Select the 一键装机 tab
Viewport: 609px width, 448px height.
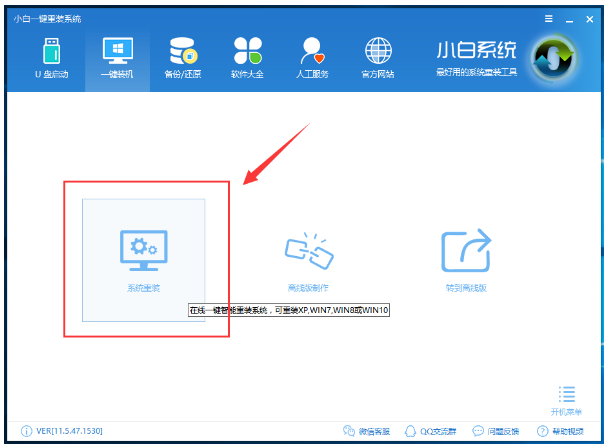(117, 58)
